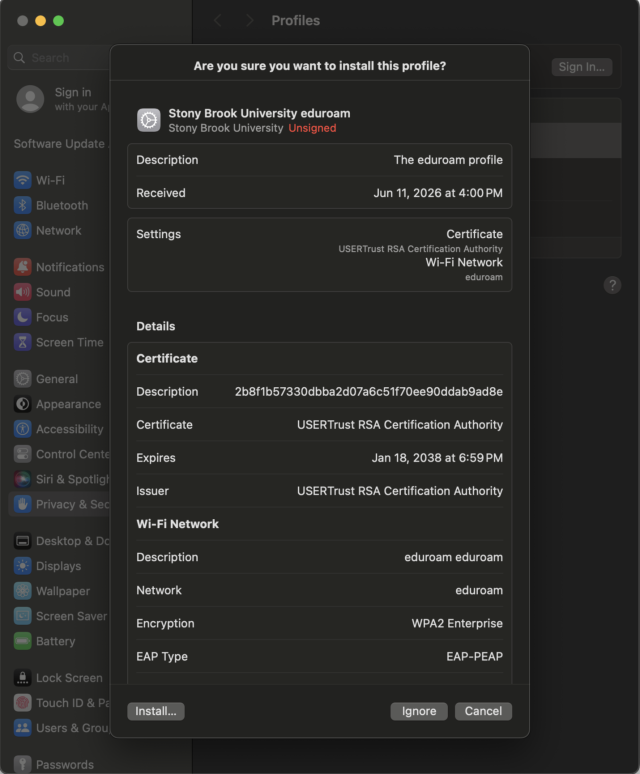Click the profile gear icon beside Stony Brook
This screenshot has height=774, width=640.
149,120
